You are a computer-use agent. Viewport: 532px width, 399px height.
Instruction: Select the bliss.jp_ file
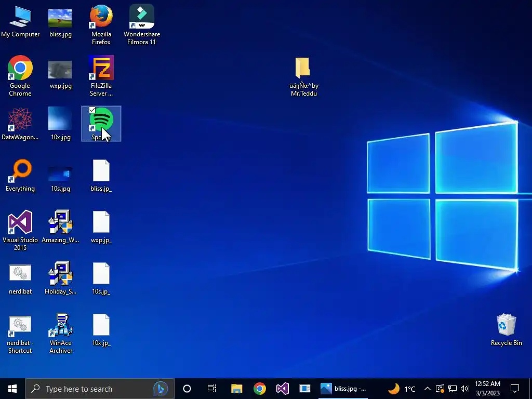tap(101, 175)
